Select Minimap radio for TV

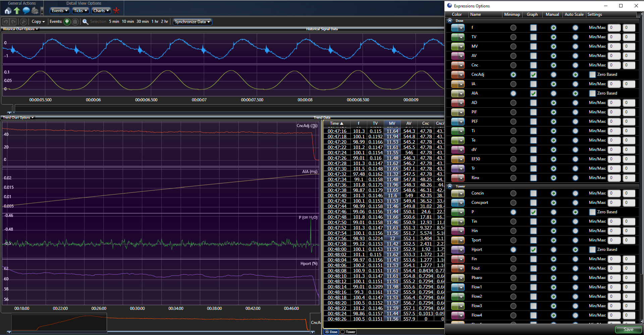513,37
